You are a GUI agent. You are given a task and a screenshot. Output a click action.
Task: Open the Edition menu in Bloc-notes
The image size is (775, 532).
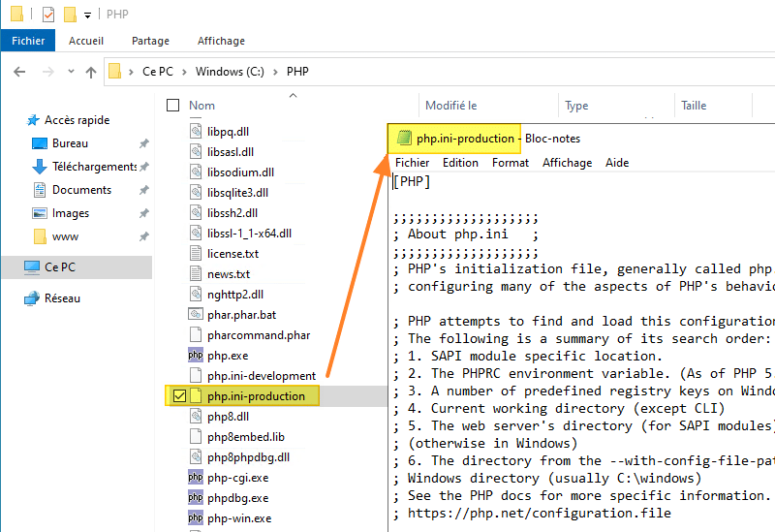[x=460, y=163]
